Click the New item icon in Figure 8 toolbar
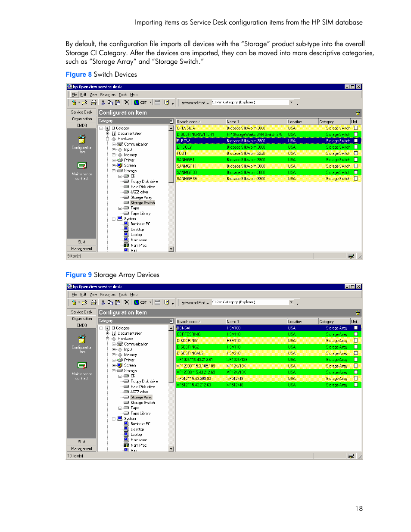The width and height of the screenshot is (411, 532). [x=74, y=103]
